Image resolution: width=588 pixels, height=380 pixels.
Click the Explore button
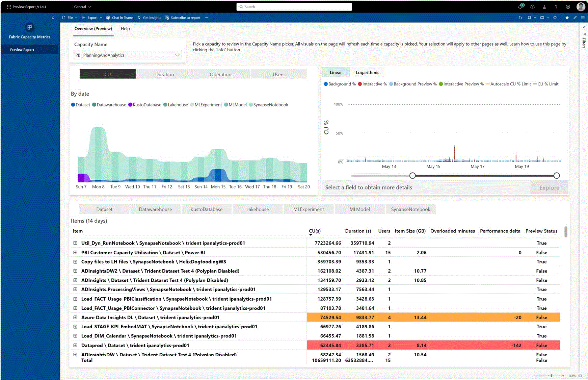pos(549,187)
